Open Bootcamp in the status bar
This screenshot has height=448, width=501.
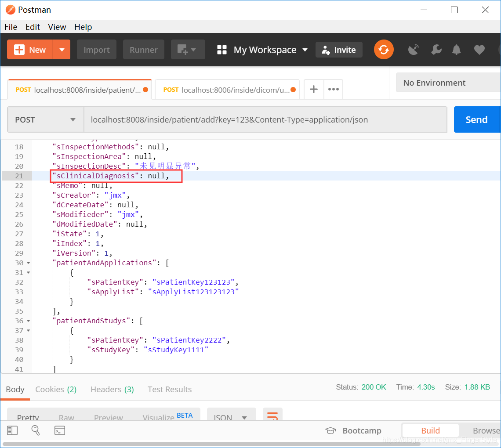click(353, 430)
